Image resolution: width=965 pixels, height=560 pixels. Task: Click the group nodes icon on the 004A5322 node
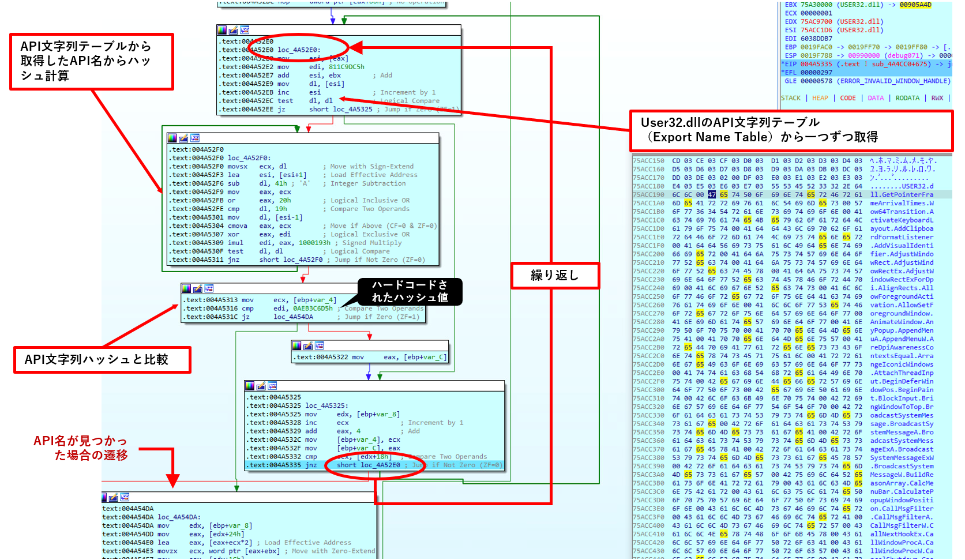point(320,345)
